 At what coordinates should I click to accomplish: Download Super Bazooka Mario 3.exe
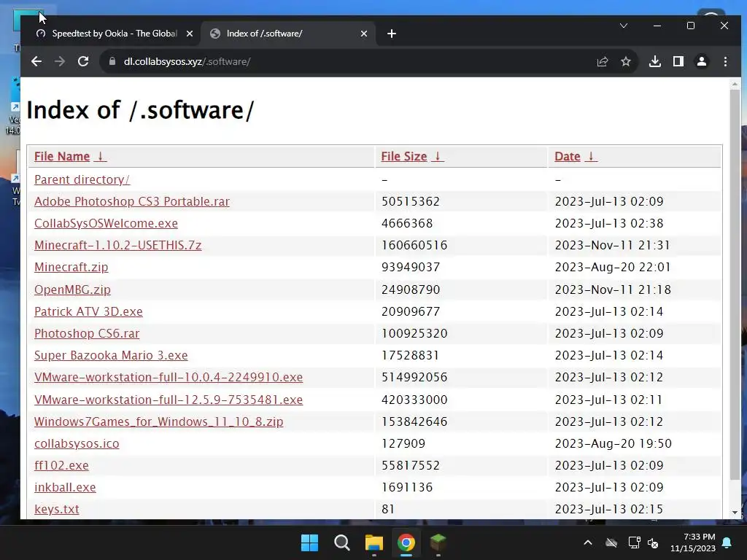[111, 355]
